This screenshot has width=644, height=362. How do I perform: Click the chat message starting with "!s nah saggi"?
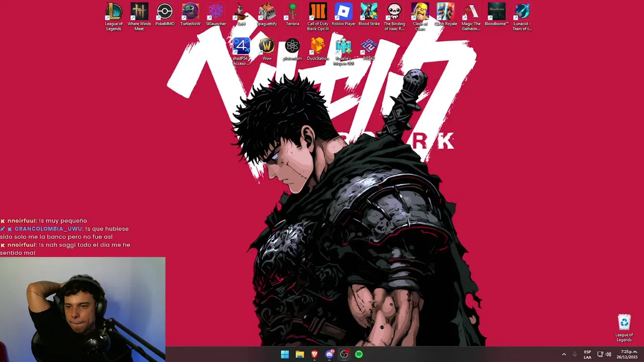click(x=65, y=249)
